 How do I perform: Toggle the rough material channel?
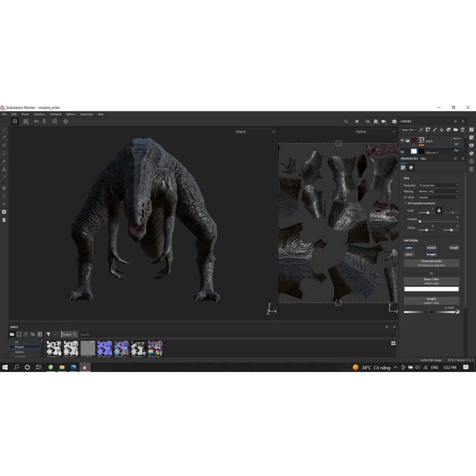tap(454, 248)
